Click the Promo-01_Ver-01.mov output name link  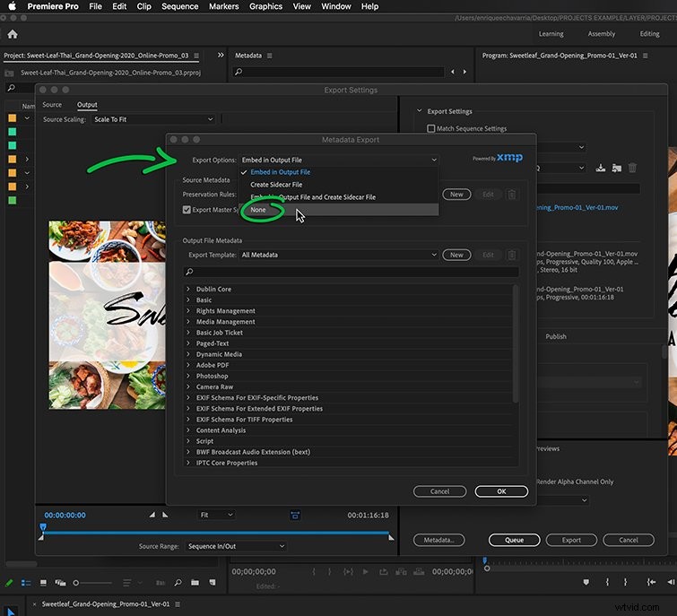pyautogui.click(x=577, y=208)
